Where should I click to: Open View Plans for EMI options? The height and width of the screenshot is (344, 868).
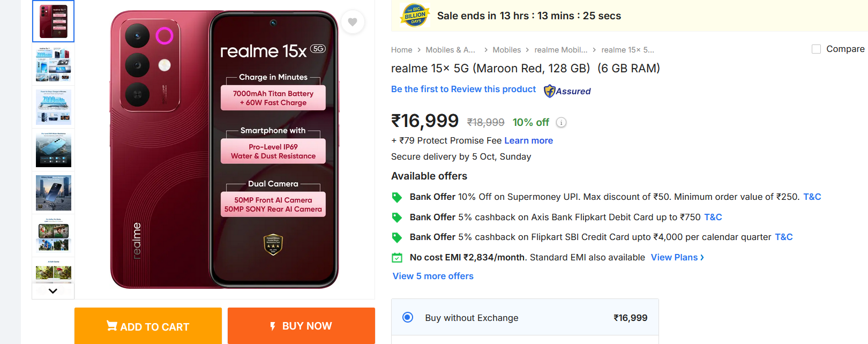(675, 257)
